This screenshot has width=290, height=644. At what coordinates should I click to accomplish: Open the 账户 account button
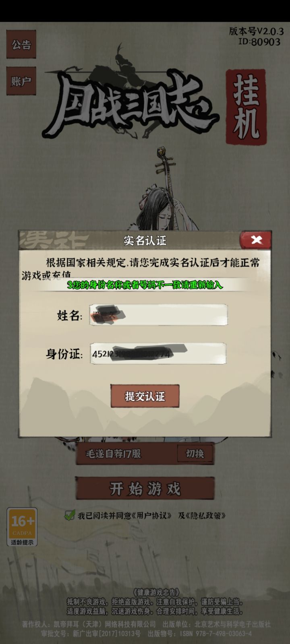tap(21, 81)
